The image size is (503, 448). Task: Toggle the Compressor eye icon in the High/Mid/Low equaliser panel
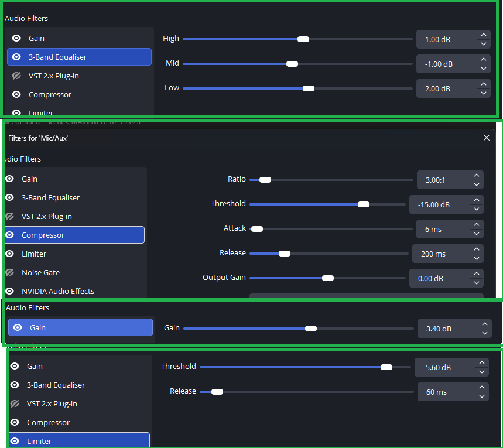click(16, 94)
